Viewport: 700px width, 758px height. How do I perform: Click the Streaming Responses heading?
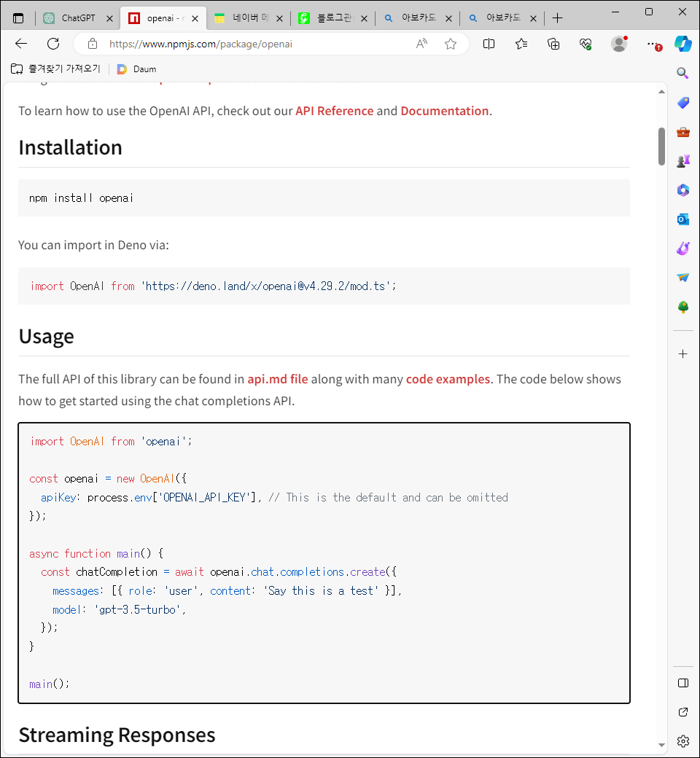tap(117, 735)
